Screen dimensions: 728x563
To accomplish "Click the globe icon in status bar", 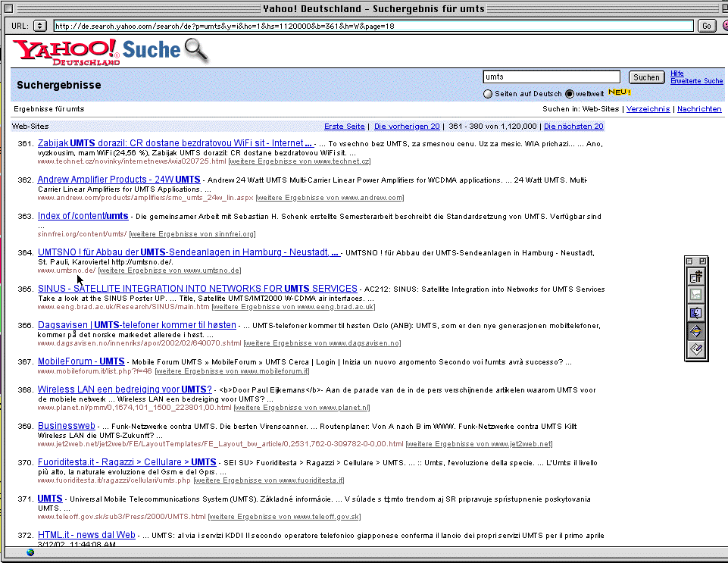I will click(30, 552).
